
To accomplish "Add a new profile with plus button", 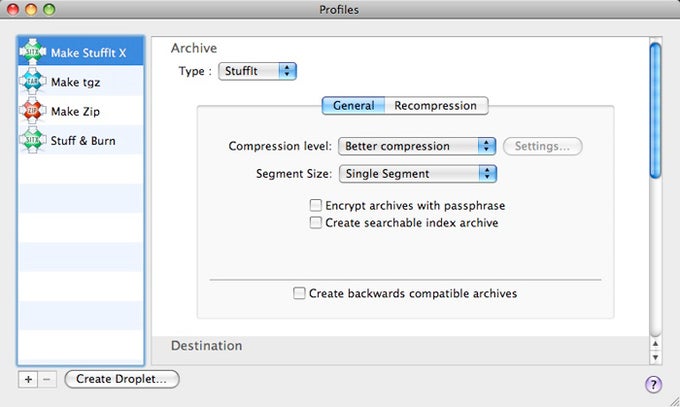I will [28, 379].
